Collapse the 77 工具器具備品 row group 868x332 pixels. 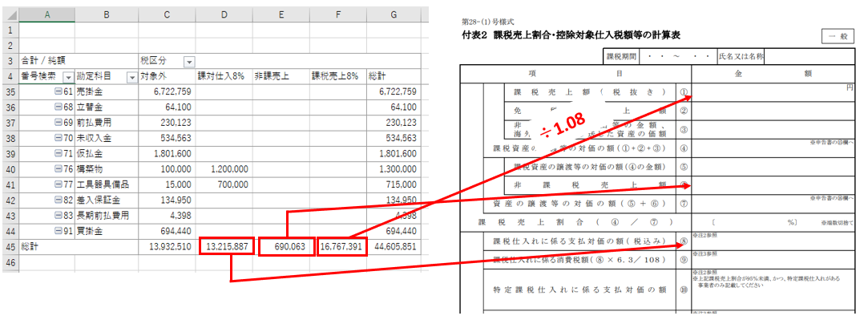pyautogui.click(x=57, y=184)
